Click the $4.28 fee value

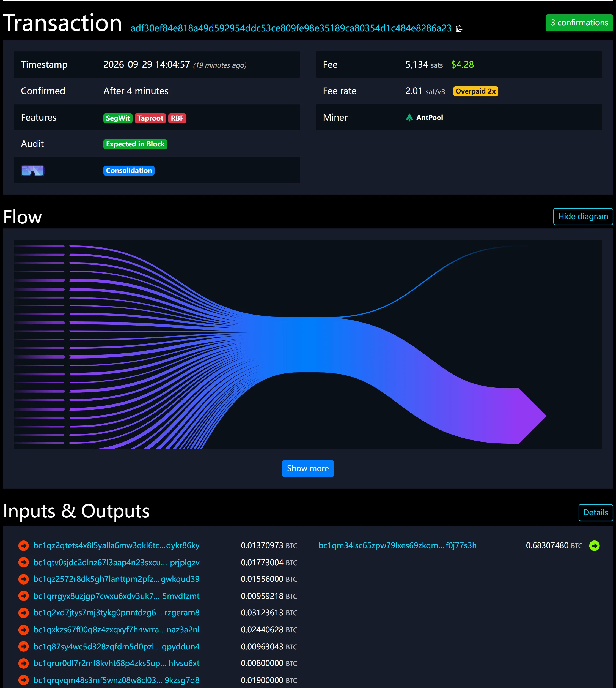click(x=462, y=64)
